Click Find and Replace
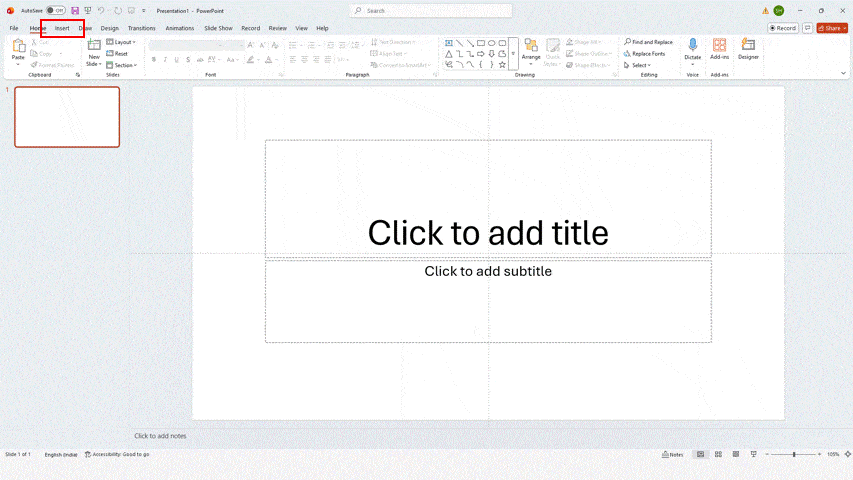853x480 pixels. [648, 42]
